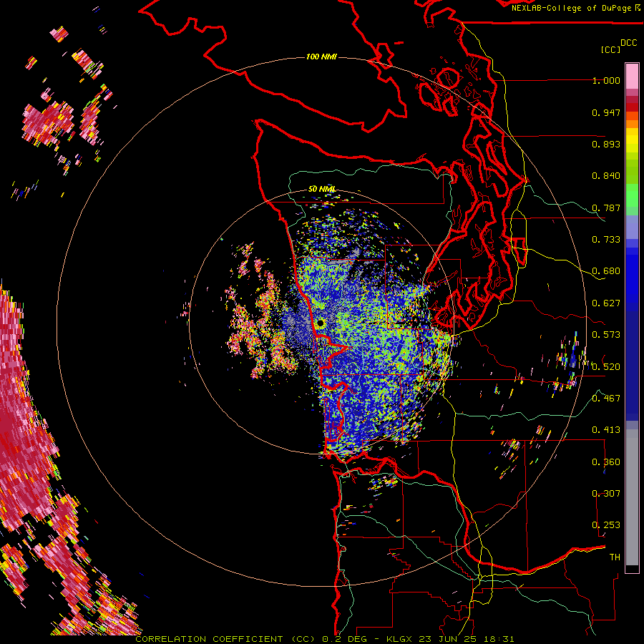Image resolution: width=644 pixels, height=644 pixels.
Task: Click the [CC] legend unit label
Action: pyautogui.click(x=610, y=49)
